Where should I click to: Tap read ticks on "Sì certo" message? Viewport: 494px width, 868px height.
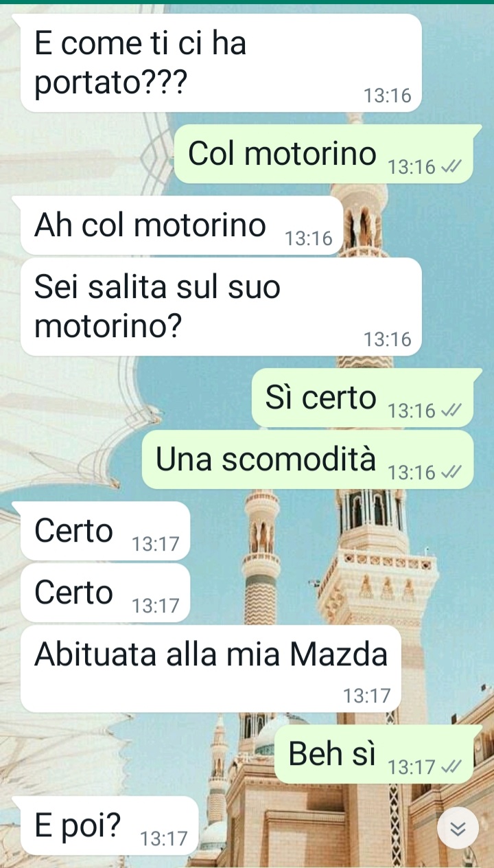tap(450, 411)
